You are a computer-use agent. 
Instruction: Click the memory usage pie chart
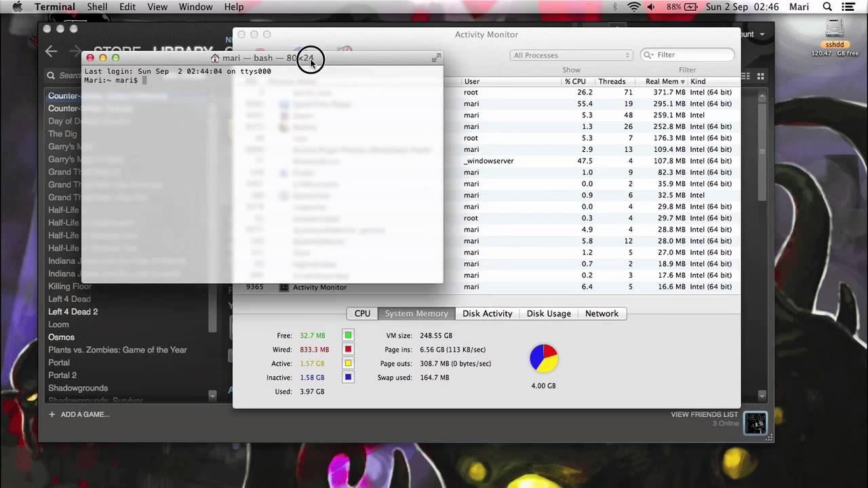pos(543,359)
